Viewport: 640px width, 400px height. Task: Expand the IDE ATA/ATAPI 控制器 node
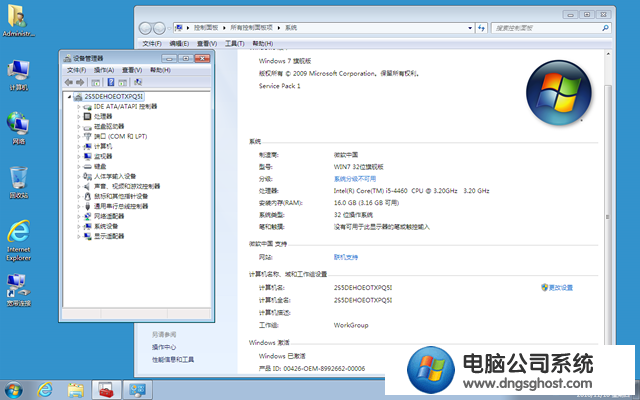pyautogui.click(x=79, y=107)
